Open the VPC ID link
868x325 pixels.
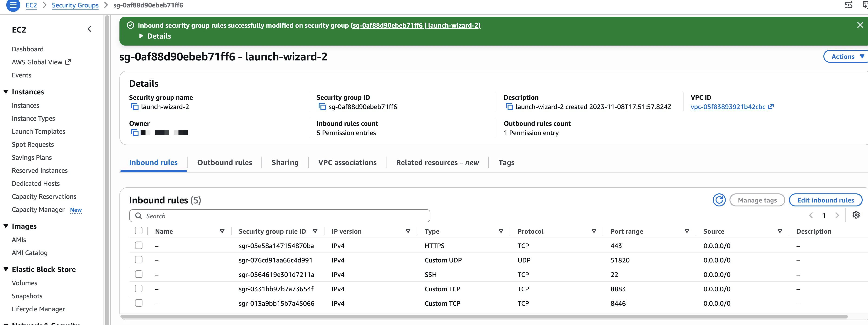tap(732, 107)
